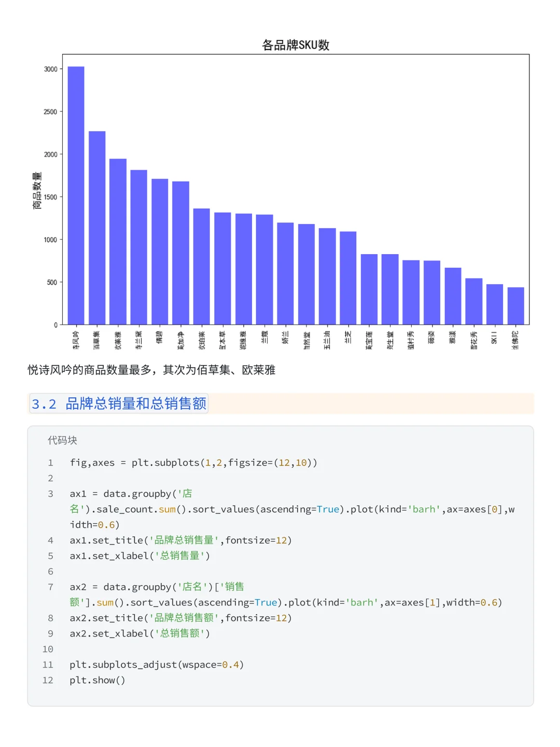Click the SKII label on the x-axis

click(x=494, y=338)
